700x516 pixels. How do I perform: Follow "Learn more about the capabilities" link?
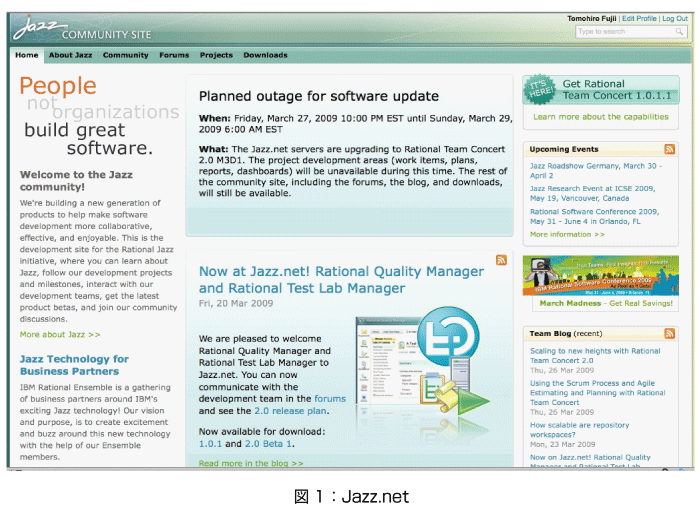(601, 117)
